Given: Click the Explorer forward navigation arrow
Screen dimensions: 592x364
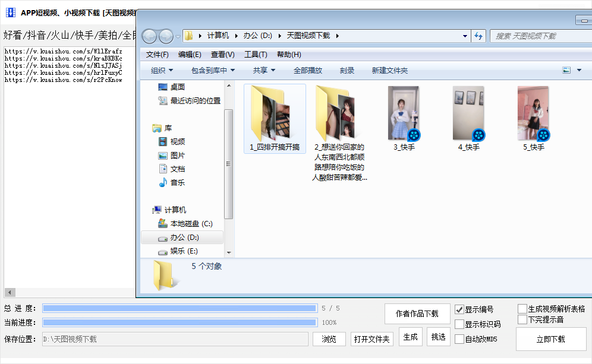Looking at the screenshot, I should pyautogui.click(x=166, y=36).
